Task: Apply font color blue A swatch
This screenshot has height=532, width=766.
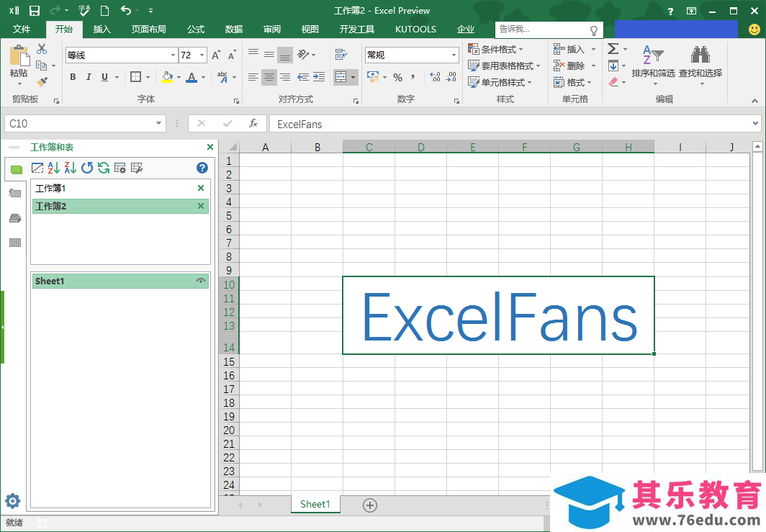Action: click(191, 77)
